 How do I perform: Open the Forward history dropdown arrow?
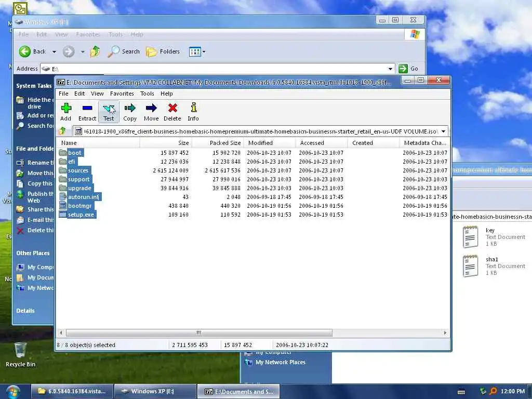[83, 51]
